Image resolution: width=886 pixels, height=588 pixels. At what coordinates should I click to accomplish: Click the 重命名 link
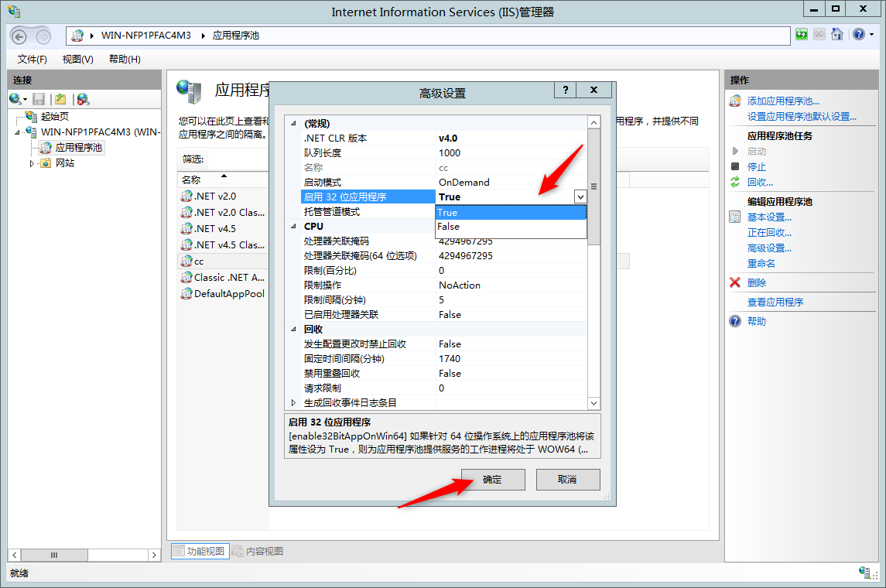coord(761,263)
